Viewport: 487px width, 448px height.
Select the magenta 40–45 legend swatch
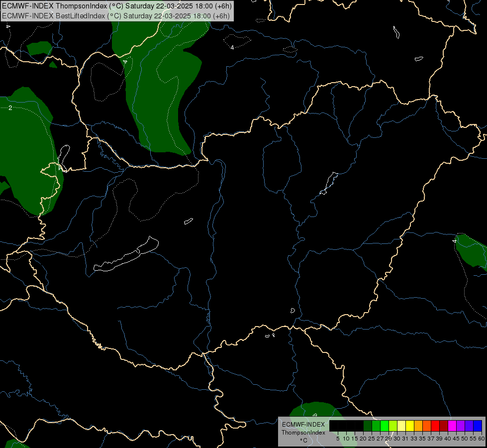click(x=452, y=426)
